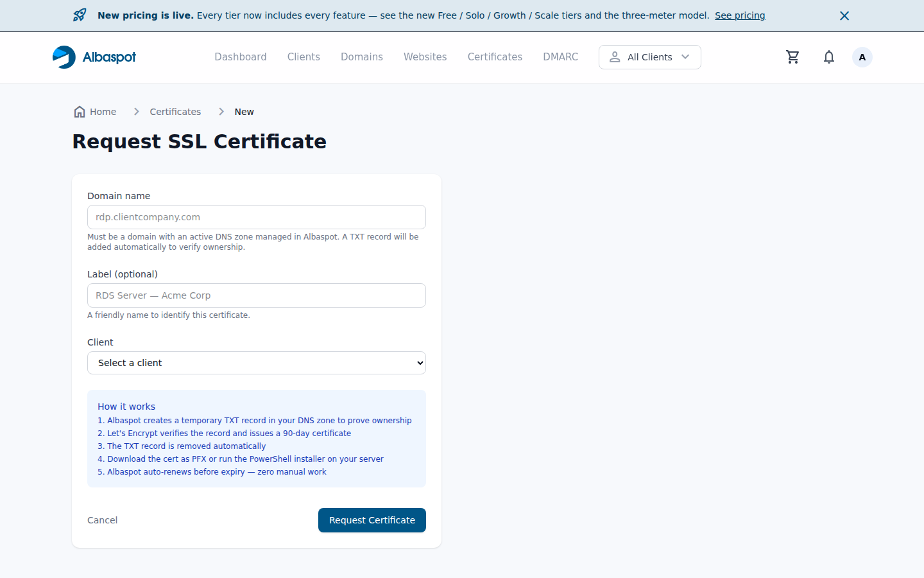The height and width of the screenshot is (578, 924).
Task: Open the shopping cart icon
Action: tap(793, 57)
